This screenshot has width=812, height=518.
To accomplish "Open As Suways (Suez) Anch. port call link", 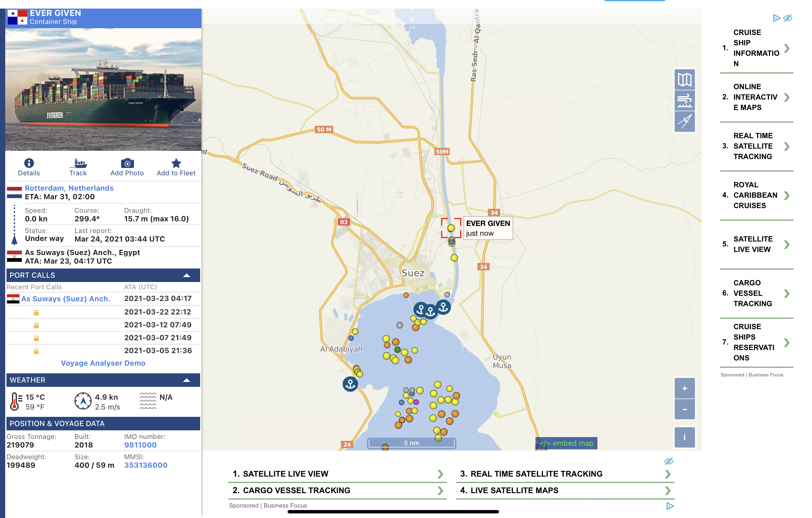I will point(66,299).
